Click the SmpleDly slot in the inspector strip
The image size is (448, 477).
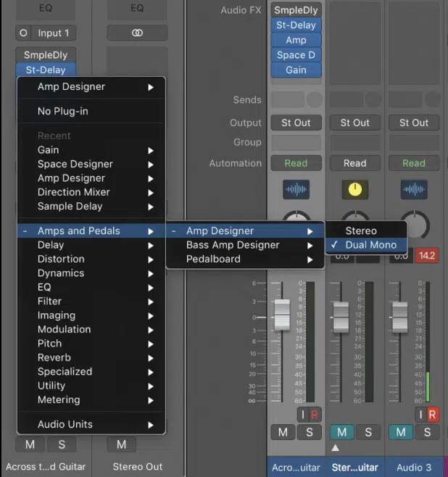[x=46, y=55]
